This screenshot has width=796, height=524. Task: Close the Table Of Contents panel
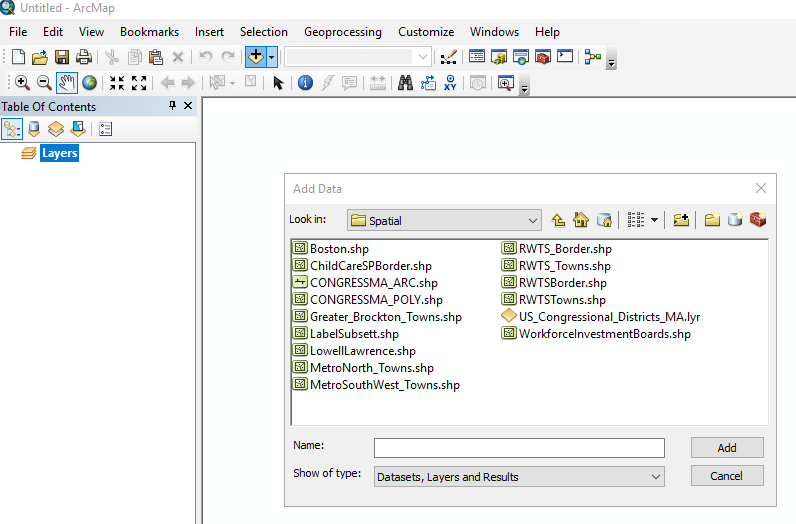point(188,106)
